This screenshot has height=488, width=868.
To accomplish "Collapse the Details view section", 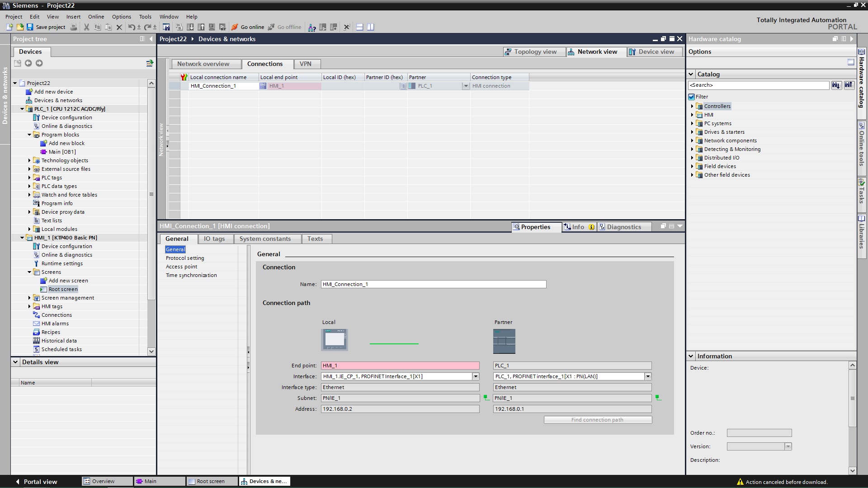I will coord(15,362).
